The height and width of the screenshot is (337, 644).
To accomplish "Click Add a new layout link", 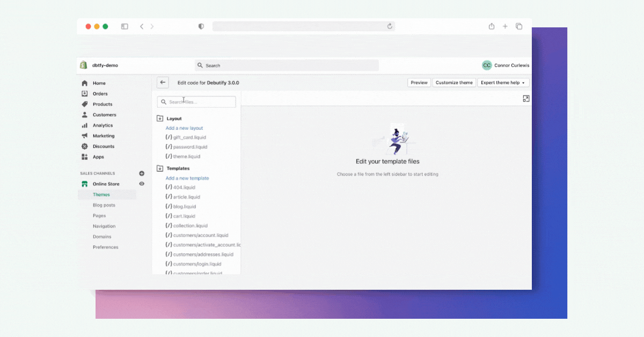I will [184, 128].
